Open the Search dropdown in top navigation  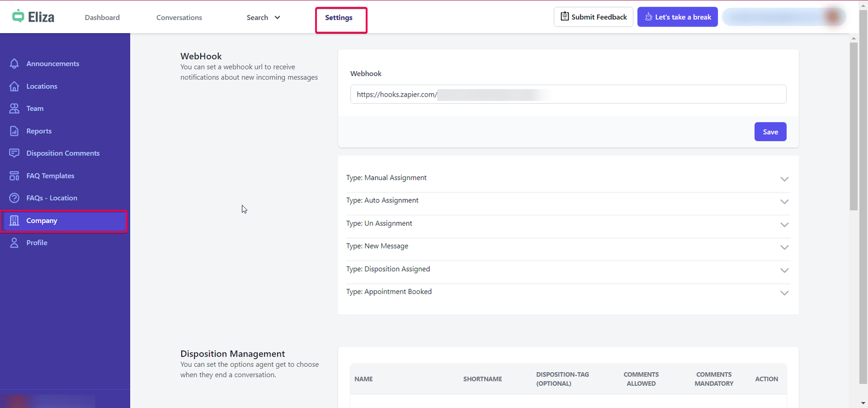263,17
